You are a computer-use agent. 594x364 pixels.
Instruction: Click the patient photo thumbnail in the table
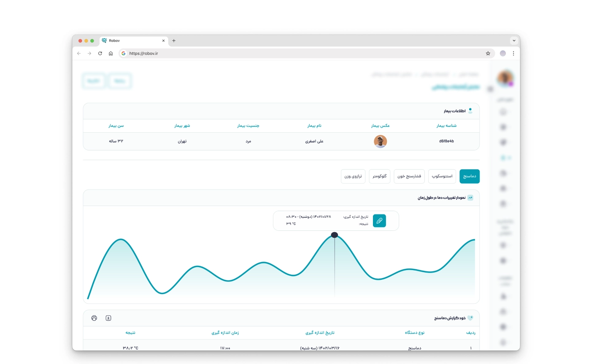(x=381, y=142)
